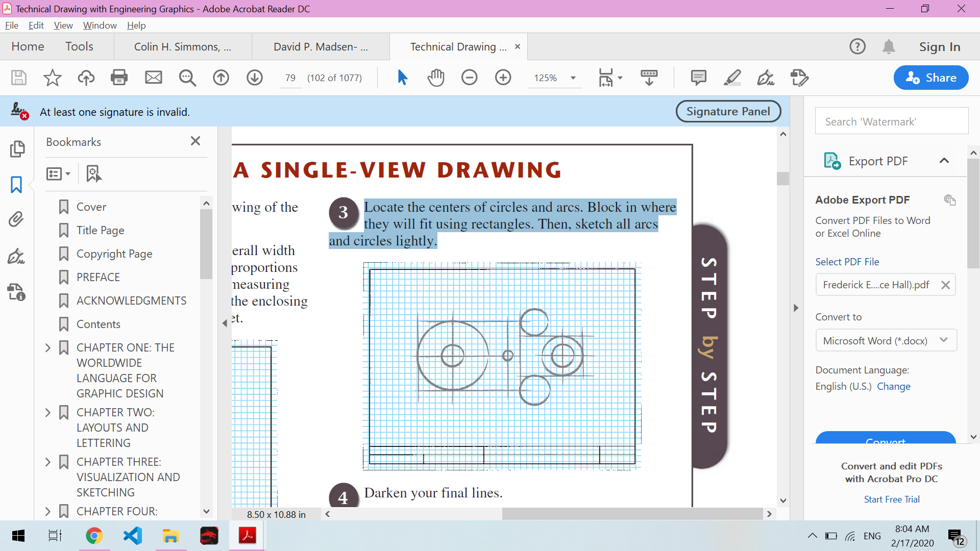Toggle Page Thumbnails panel icon
Viewport: 980px width, 551px height.
16,148
